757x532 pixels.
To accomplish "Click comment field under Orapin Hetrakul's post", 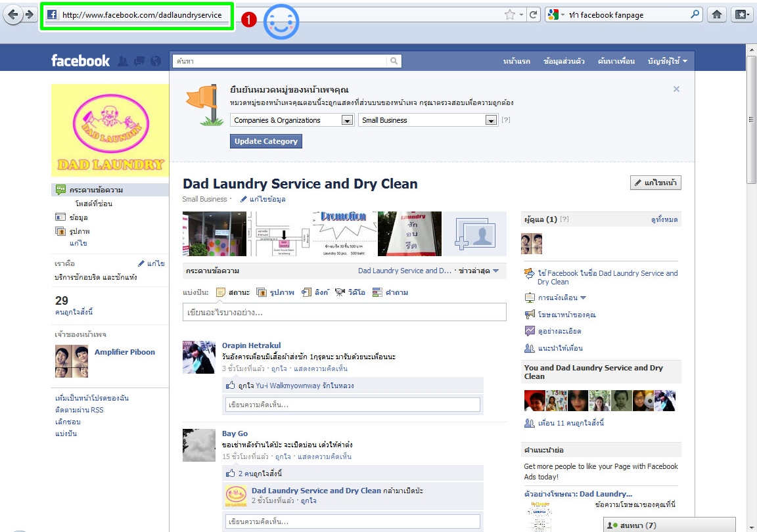I will tap(352, 405).
